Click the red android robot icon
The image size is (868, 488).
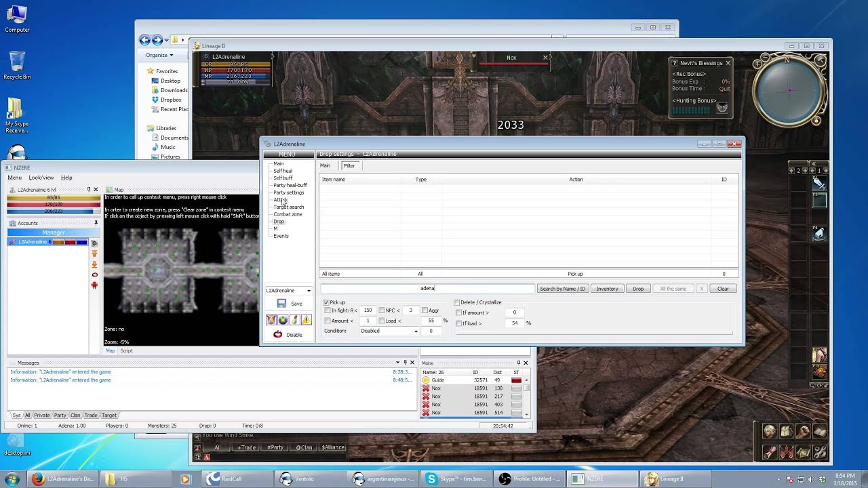[x=94, y=285]
